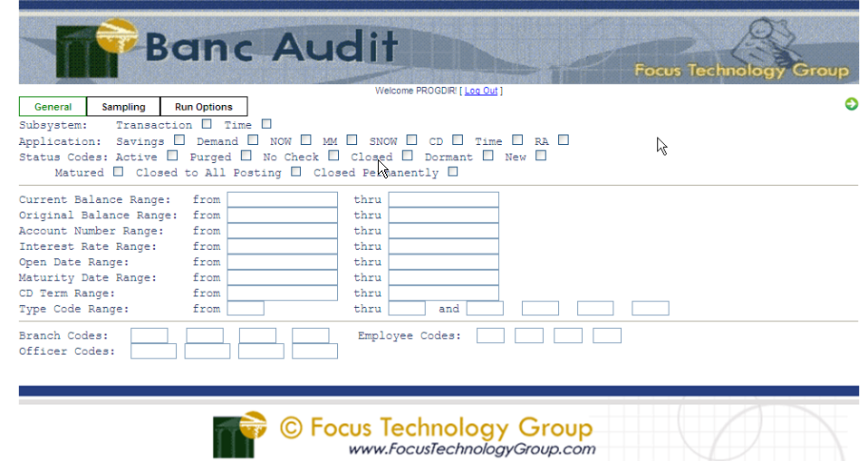The width and height of the screenshot is (868, 461).
Task: Tick the CD application checkbox
Action: point(458,140)
